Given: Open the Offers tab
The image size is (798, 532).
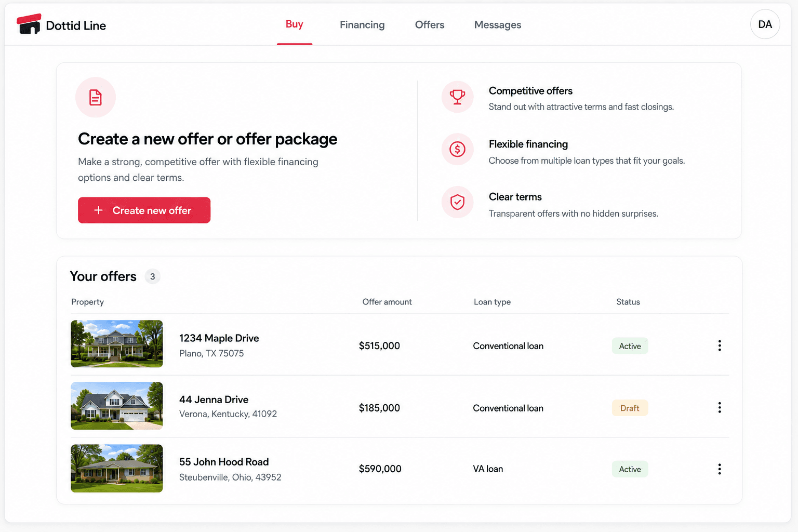Looking at the screenshot, I should click(430, 25).
